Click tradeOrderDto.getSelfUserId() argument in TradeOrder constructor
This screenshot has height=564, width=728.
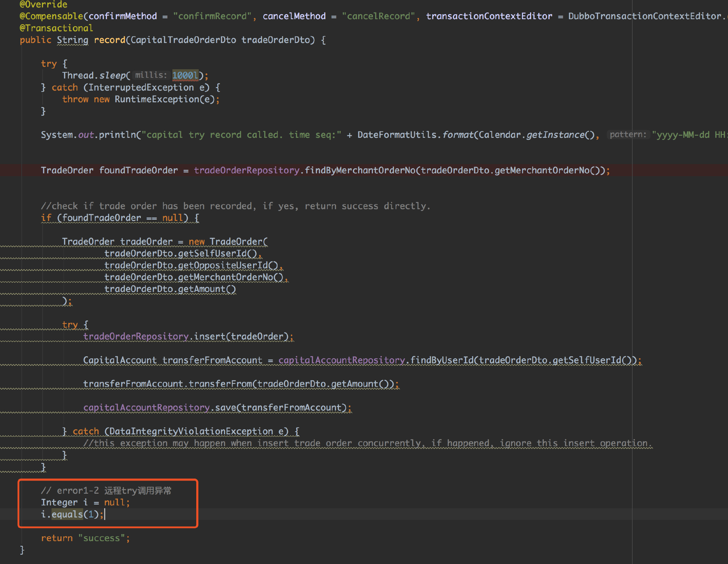tap(180, 254)
